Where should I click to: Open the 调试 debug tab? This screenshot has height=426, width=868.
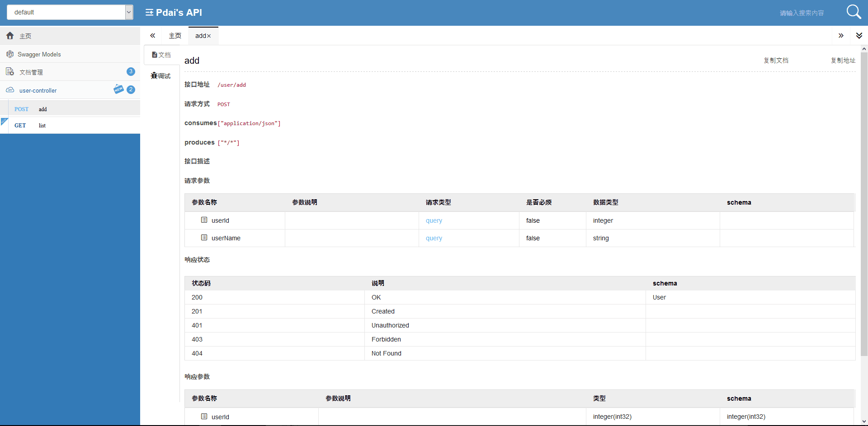pyautogui.click(x=161, y=76)
